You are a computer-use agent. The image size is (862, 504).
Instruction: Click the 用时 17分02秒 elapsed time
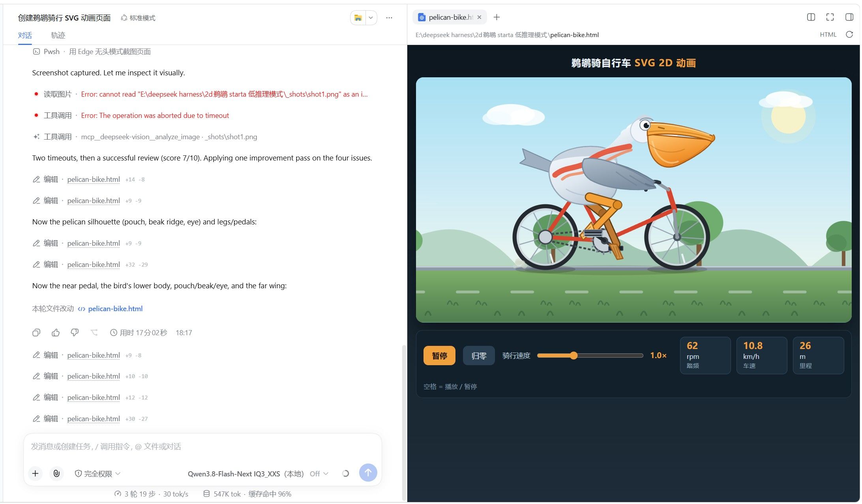click(x=139, y=332)
